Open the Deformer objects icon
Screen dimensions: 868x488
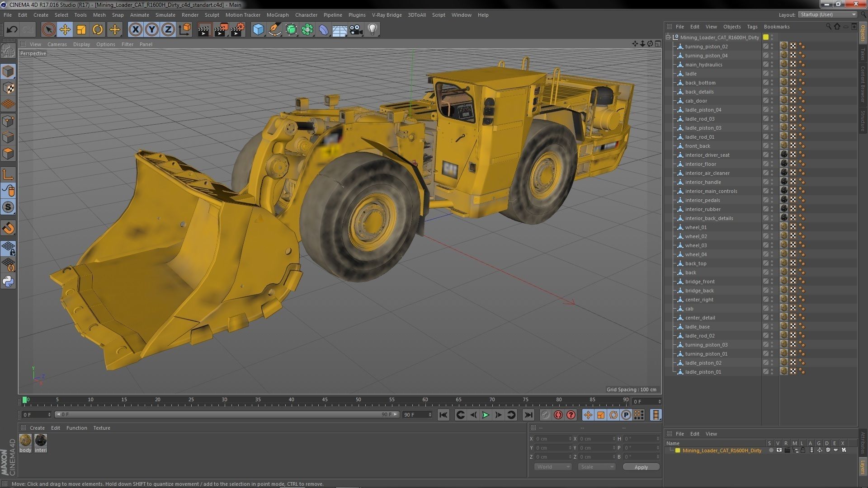pos(324,30)
